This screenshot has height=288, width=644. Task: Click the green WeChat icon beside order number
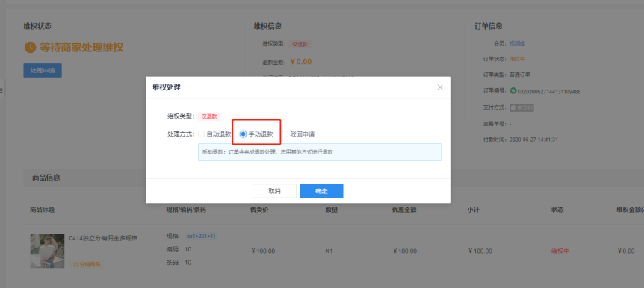[x=513, y=91]
